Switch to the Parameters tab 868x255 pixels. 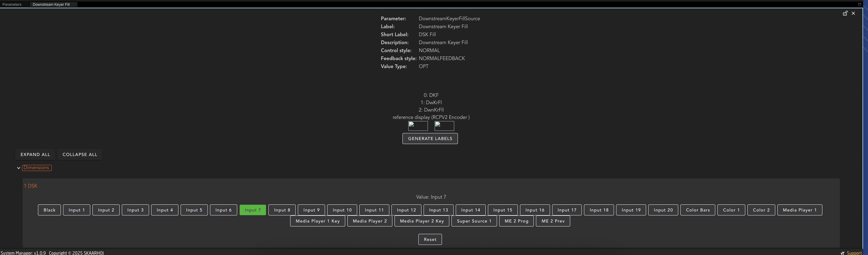12,4
